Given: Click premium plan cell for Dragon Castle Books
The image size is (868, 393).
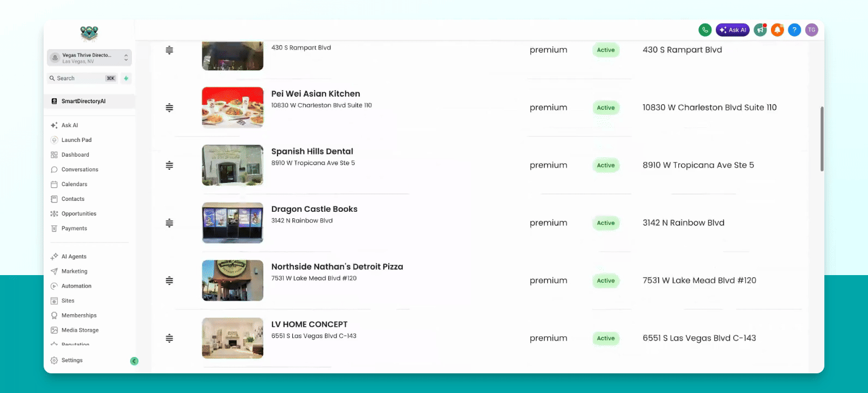Looking at the screenshot, I should click(548, 223).
